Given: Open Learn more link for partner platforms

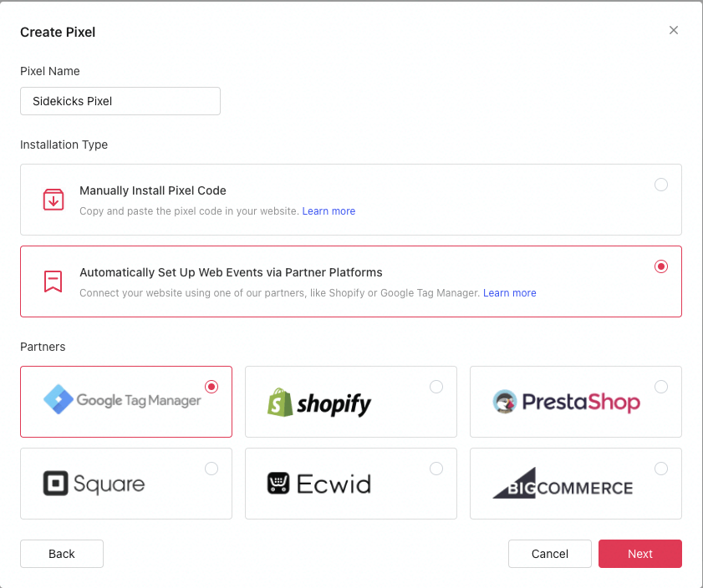Looking at the screenshot, I should pos(509,293).
